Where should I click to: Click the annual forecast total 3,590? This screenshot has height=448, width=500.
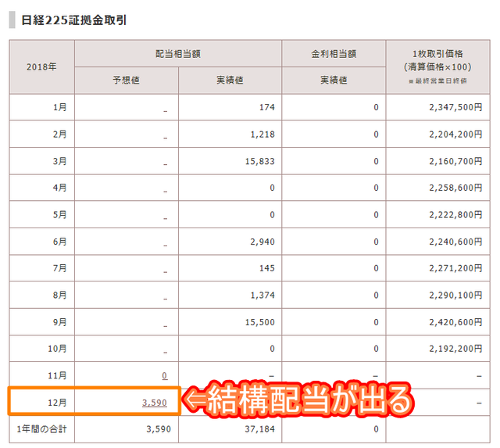159,429
